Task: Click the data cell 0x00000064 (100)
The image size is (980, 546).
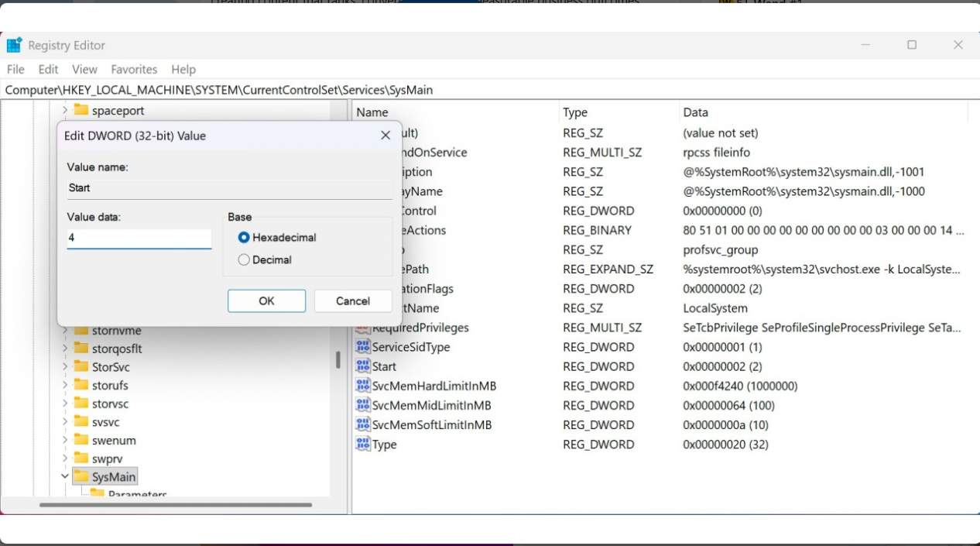Action: (728, 405)
